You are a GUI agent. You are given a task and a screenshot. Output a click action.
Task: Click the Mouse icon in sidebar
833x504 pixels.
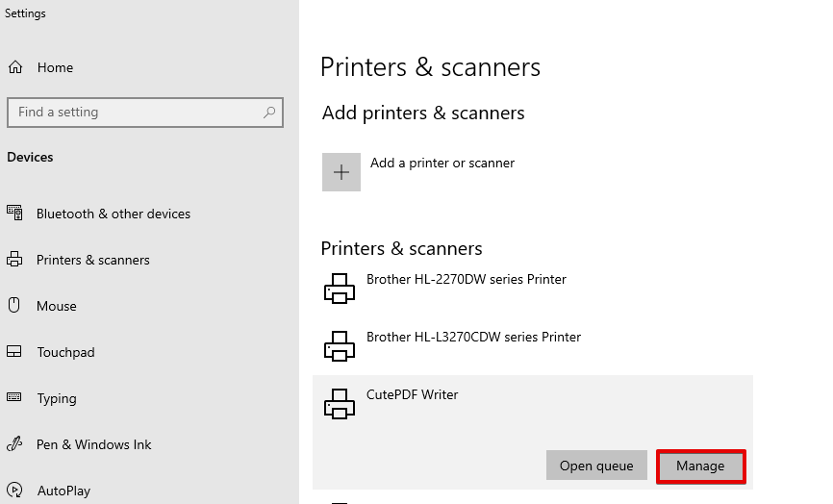14,305
